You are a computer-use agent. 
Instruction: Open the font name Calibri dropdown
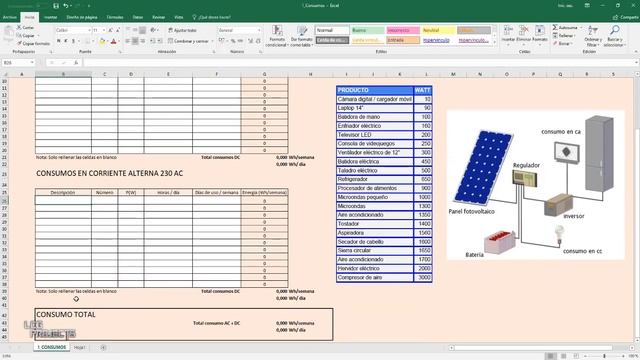[x=89, y=30]
